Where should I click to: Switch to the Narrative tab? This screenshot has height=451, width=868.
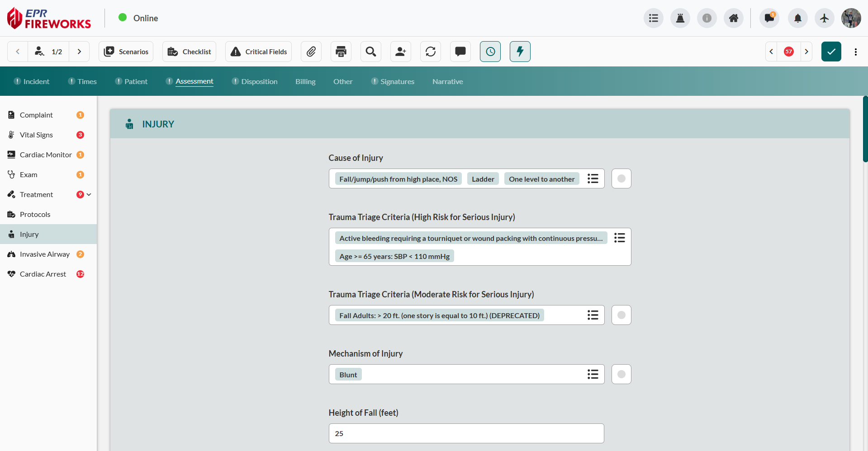447,81
